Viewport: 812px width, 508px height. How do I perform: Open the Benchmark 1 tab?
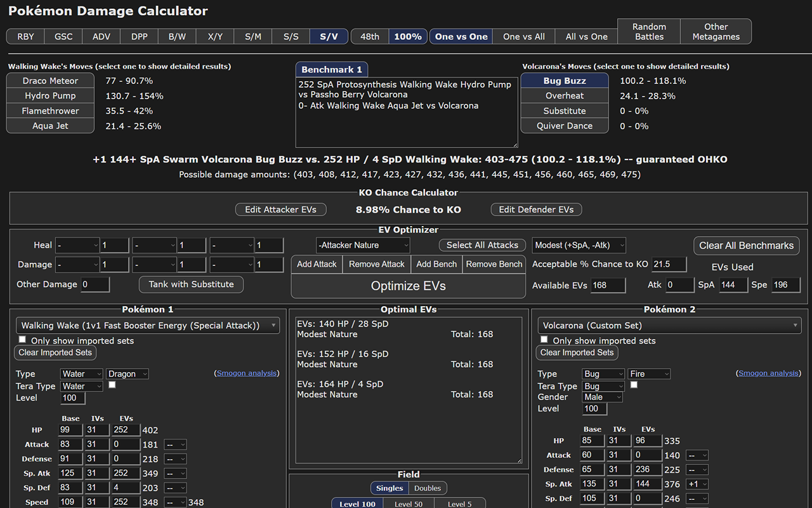click(332, 69)
